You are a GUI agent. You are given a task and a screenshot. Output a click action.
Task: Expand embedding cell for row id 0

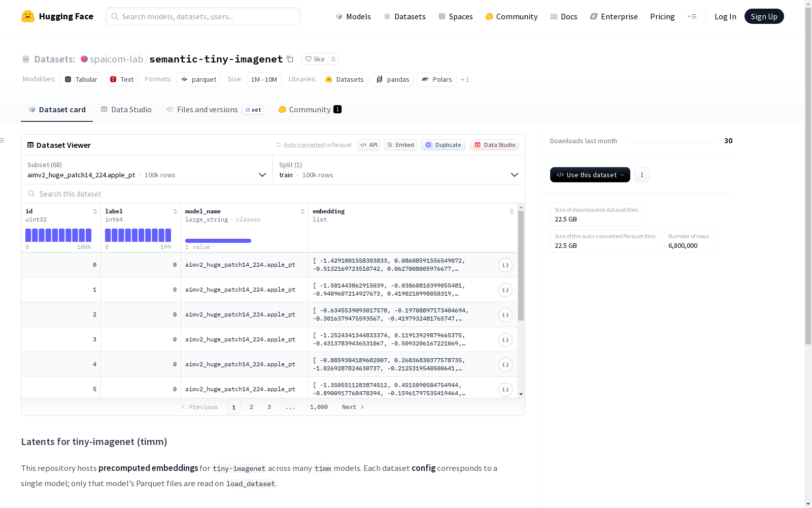(505, 265)
